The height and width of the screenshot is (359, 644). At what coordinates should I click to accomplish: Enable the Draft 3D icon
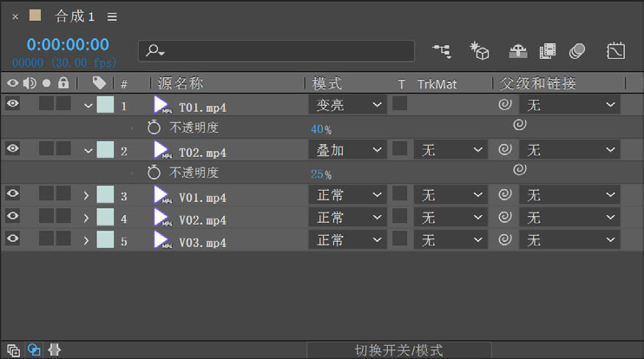coord(479,51)
